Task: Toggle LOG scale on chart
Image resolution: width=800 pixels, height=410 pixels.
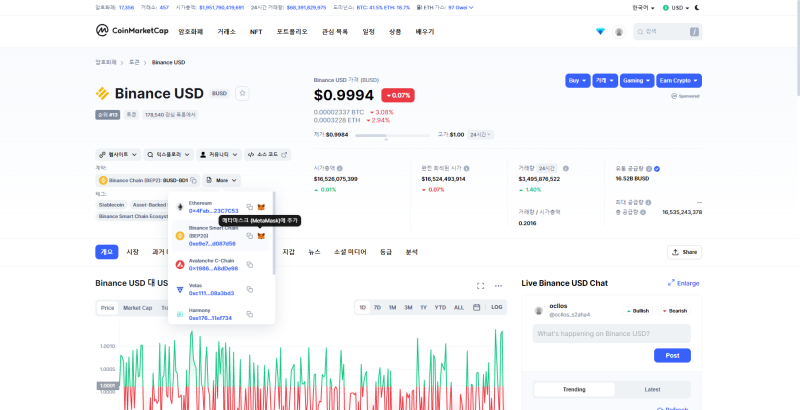Action: click(x=497, y=308)
